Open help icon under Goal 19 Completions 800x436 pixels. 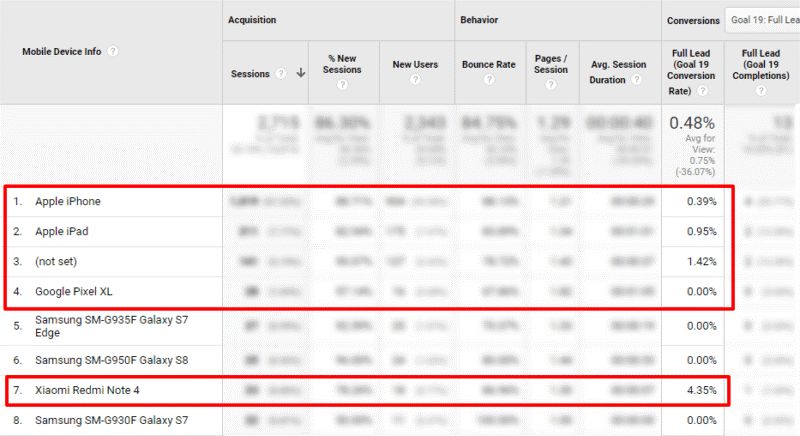point(761,90)
